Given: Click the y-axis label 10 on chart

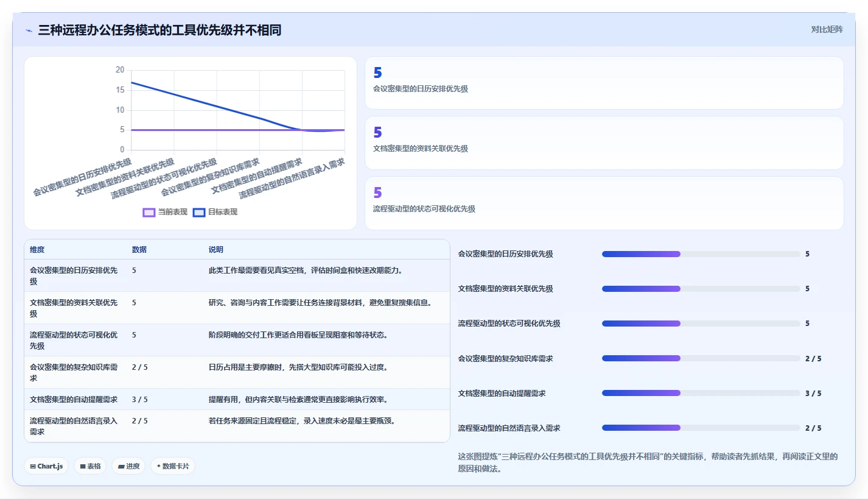Looking at the screenshot, I should tap(120, 110).
